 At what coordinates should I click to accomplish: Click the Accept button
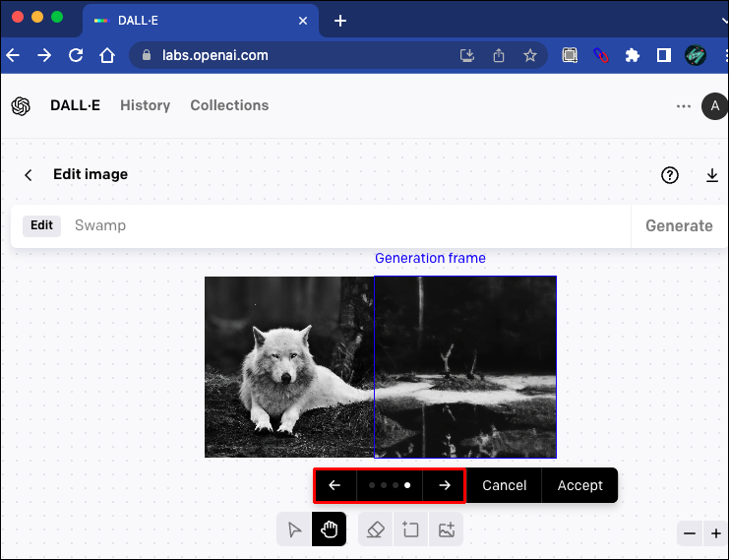coord(579,485)
